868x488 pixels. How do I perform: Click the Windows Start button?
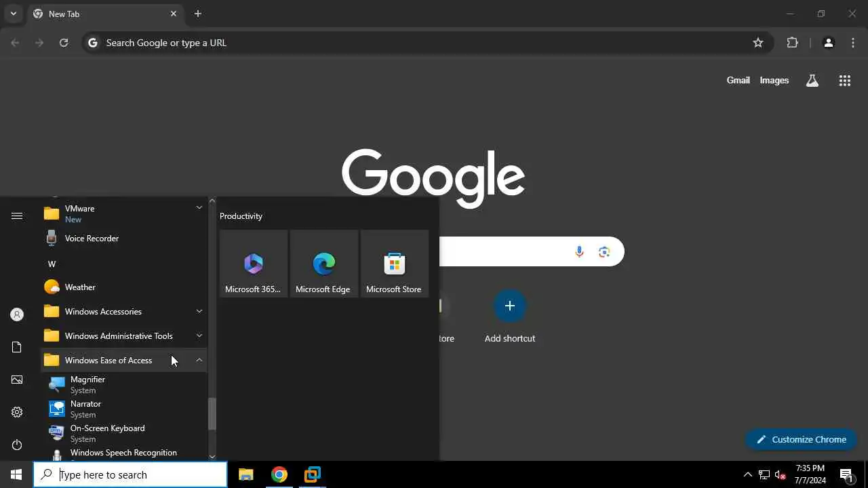(16, 474)
